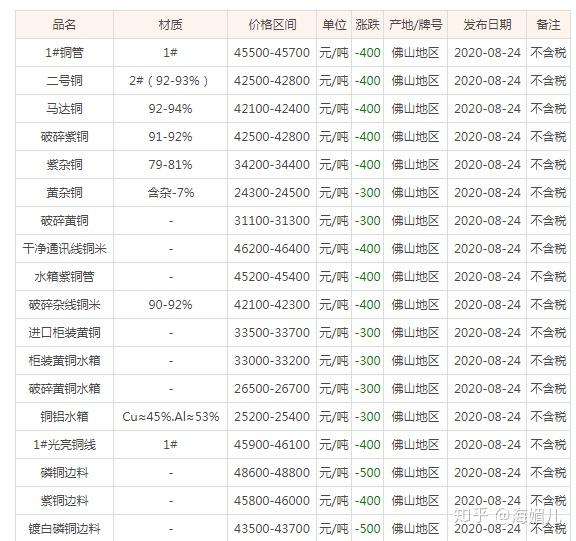The height and width of the screenshot is (541, 576).
Task: Click the 材质 column header
Action: tap(171, 25)
